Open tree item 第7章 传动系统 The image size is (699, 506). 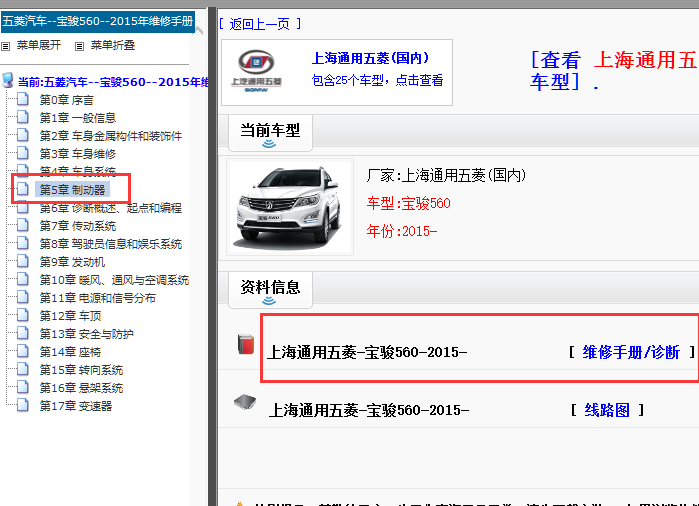point(78,226)
